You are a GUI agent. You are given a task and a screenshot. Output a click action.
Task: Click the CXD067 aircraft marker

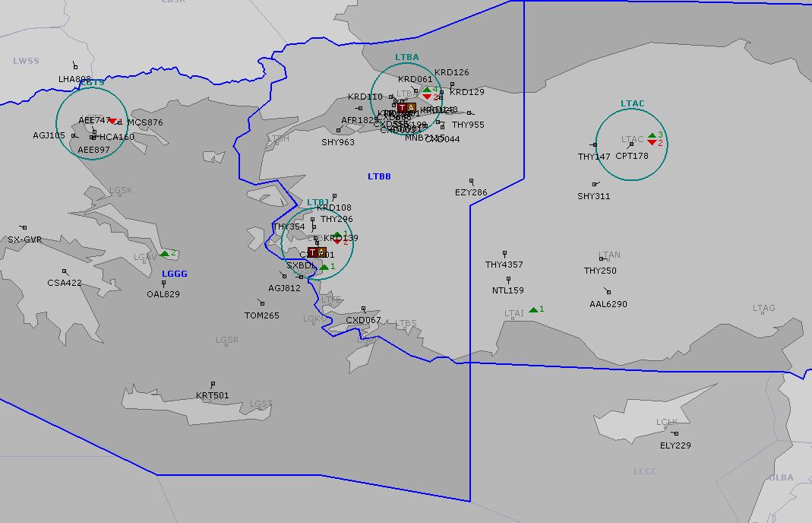pyautogui.click(x=364, y=309)
